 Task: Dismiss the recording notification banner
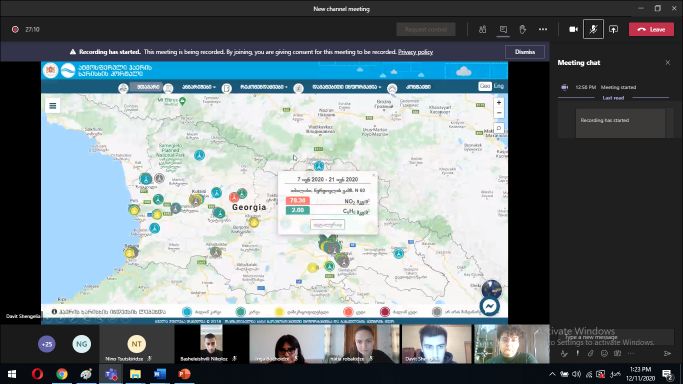(x=525, y=52)
